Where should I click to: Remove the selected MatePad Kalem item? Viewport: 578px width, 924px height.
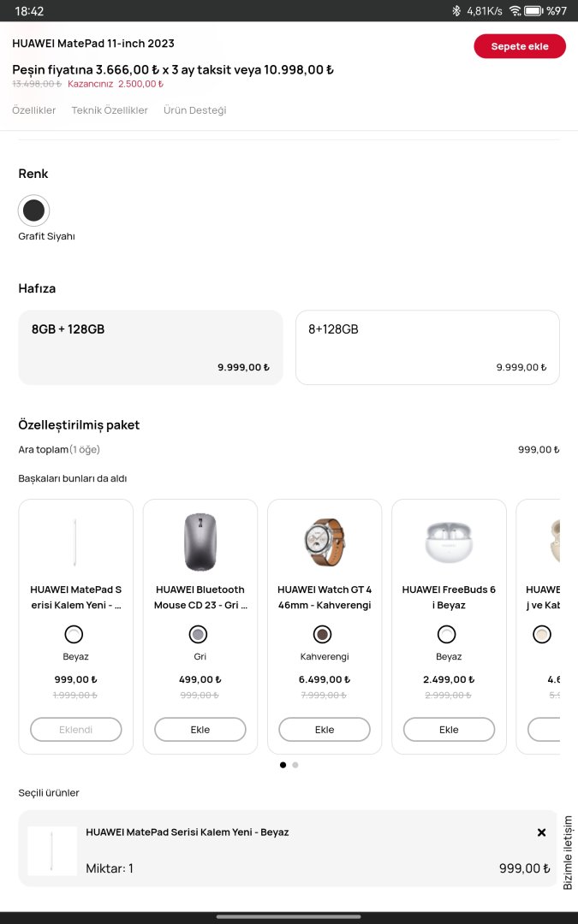pyautogui.click(x=541, y=832)
